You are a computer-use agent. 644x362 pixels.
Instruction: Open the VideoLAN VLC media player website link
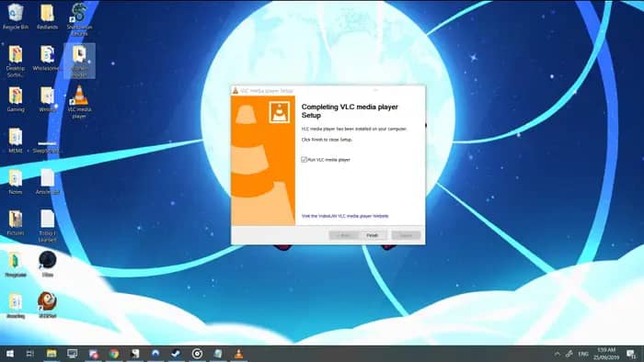coord(345,216)
